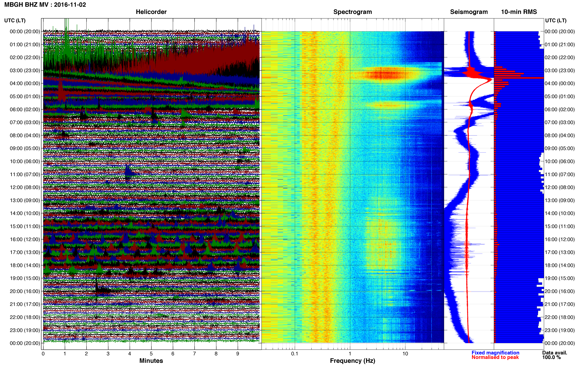Viewport: 588px width, 368px height.
Task: Click the Data avail. label
Action: click(x=555, y=353)
